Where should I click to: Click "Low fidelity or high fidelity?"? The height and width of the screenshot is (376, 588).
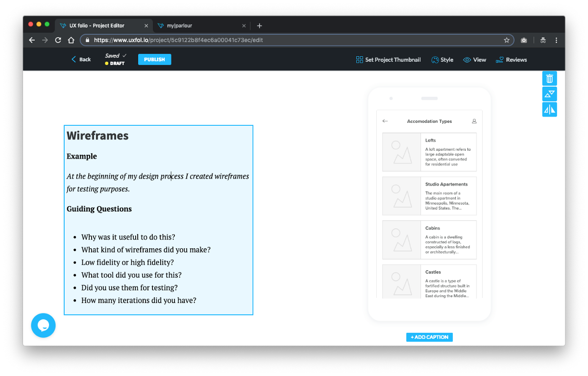127,262
